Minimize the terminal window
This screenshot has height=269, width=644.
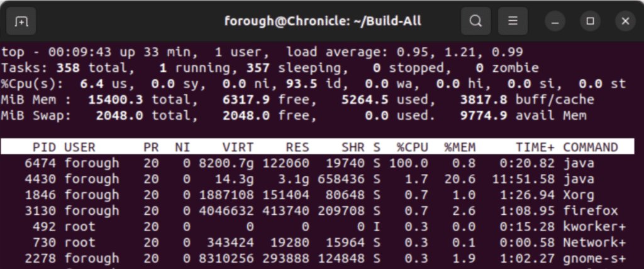555,21
